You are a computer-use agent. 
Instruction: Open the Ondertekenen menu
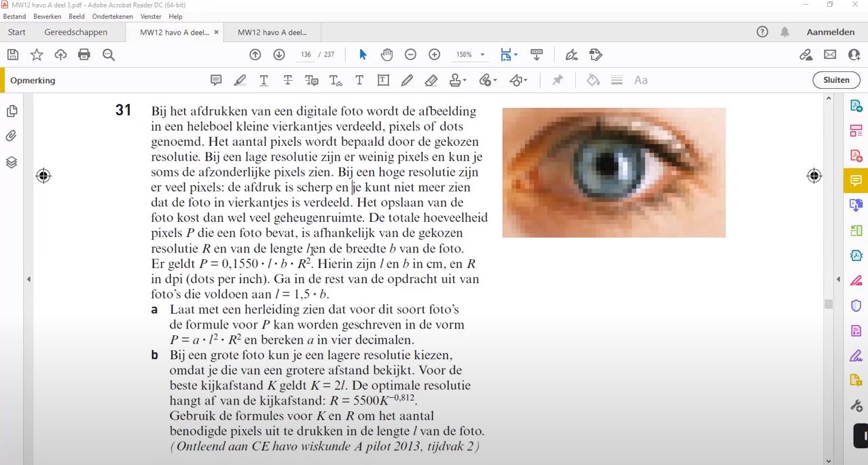[x=112, y=16]
